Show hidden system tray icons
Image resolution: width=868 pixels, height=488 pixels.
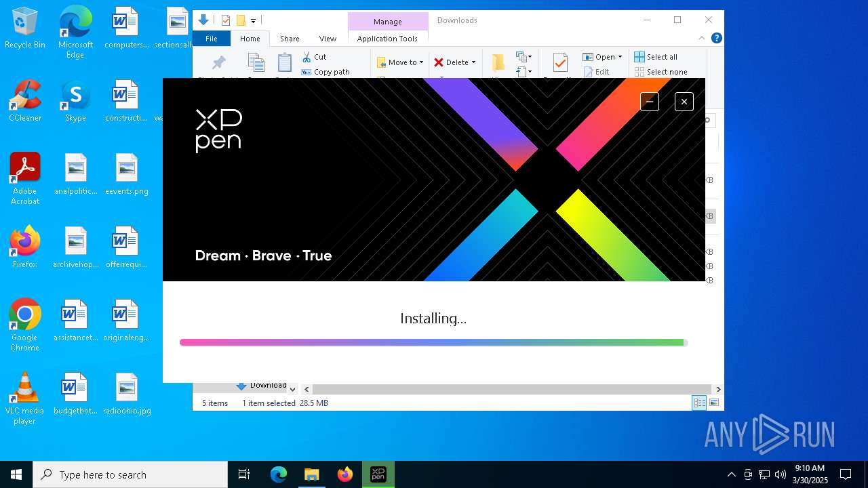click(731, 474)
